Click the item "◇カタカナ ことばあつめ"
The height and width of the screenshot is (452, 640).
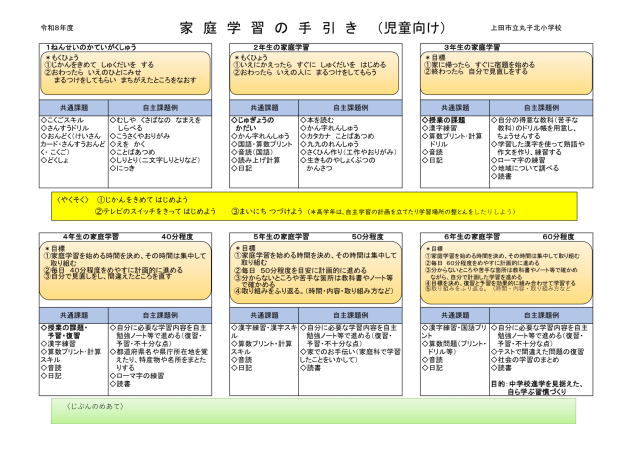pos(337,136)
